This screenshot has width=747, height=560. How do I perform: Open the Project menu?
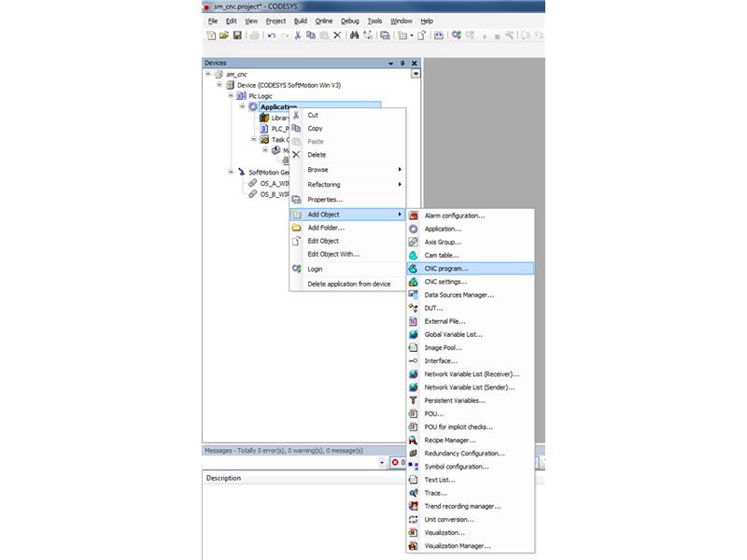tap(275, 21)
